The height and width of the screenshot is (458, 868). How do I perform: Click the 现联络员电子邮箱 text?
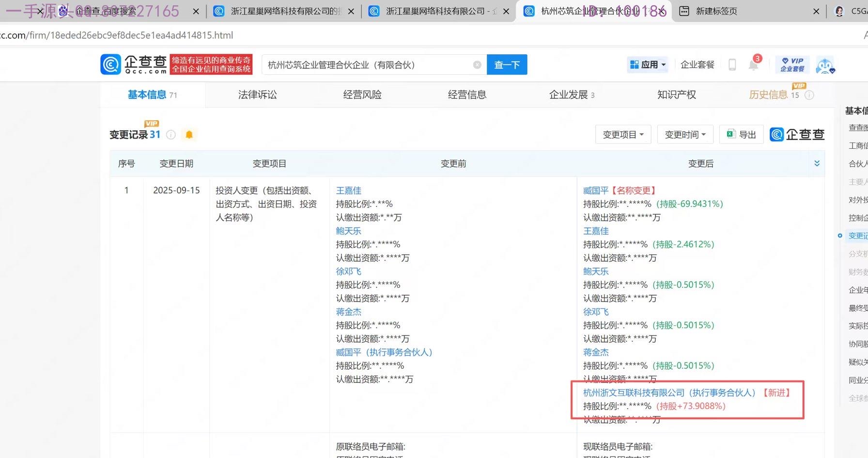618,446
